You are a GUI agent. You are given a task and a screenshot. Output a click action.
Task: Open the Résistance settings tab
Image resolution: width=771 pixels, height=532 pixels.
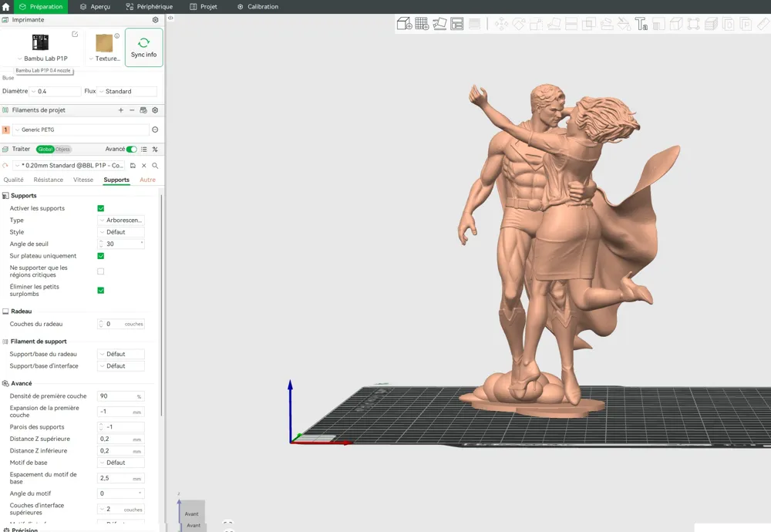click(x=48, y=180)
